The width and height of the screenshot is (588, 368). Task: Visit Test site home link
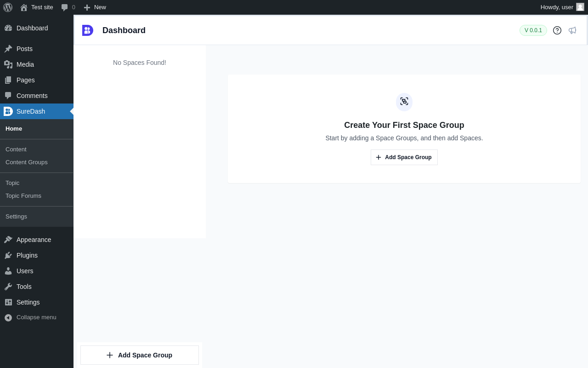[x=37, y=7]
